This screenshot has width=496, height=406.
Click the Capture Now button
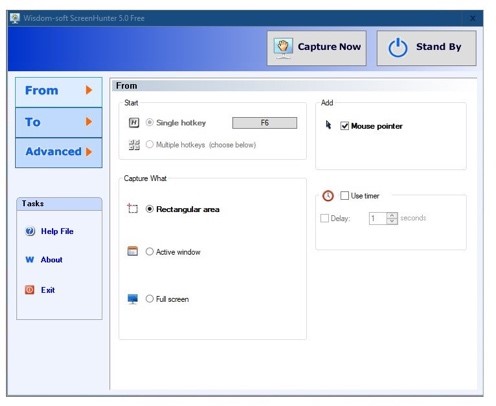(x=317, y=48)
